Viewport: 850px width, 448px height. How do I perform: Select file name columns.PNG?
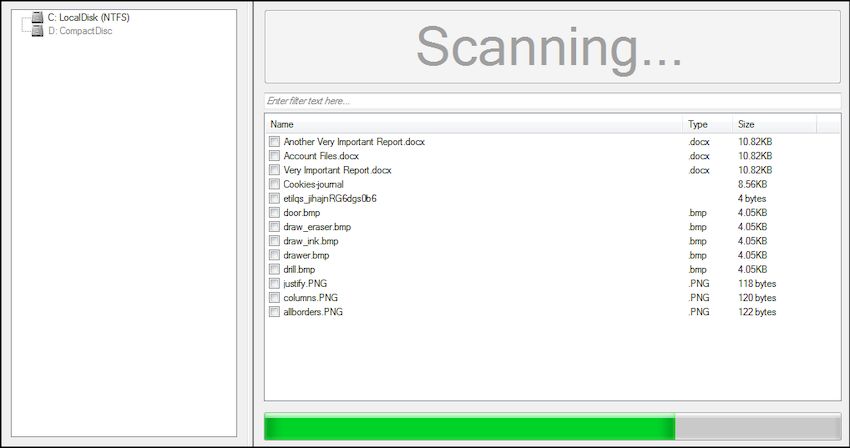(311, 297)
